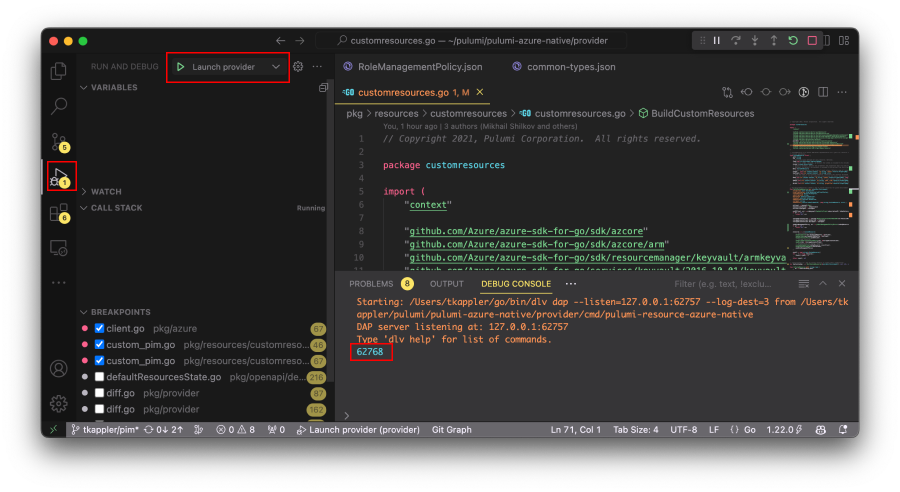Expand the Watch section
900x492 pixels.
coord(106,191)
